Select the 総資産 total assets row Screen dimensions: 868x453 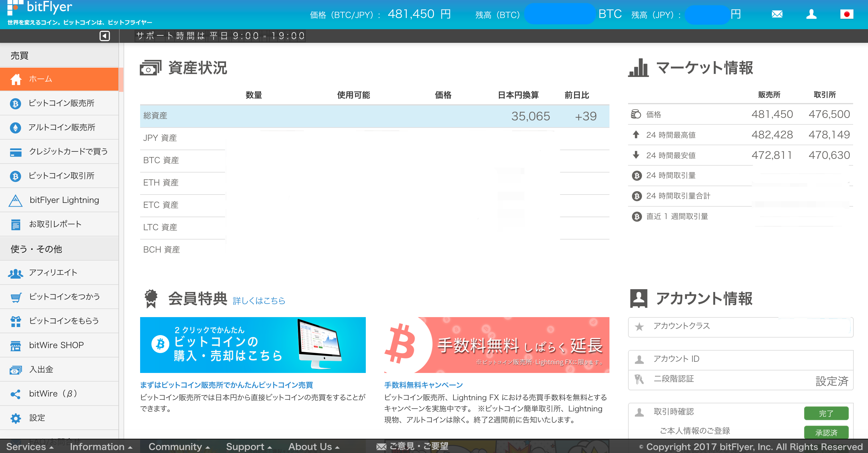tap(374, 116)
